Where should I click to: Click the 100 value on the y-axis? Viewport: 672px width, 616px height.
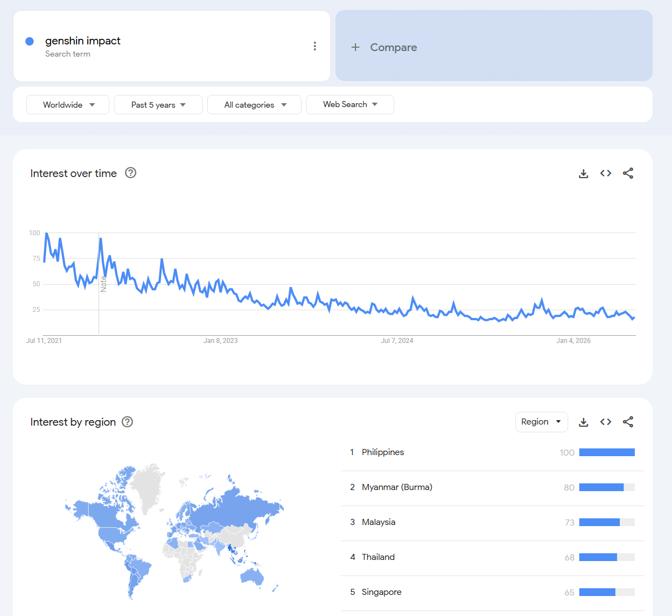(34, 233)
